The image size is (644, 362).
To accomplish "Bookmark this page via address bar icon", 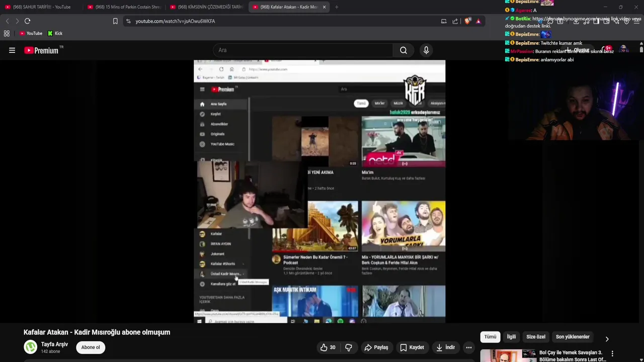I will pos(115,21).
